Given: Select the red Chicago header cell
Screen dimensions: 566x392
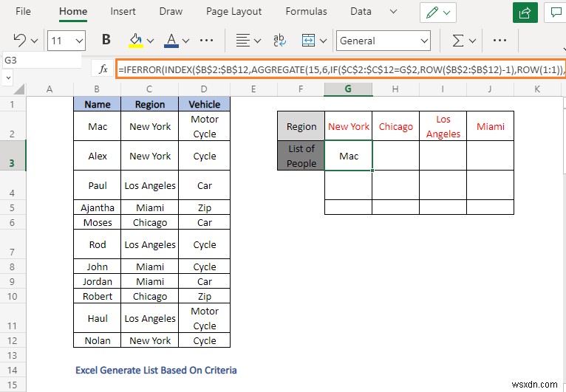Looking at the screenshot, I should coord(395,126).
